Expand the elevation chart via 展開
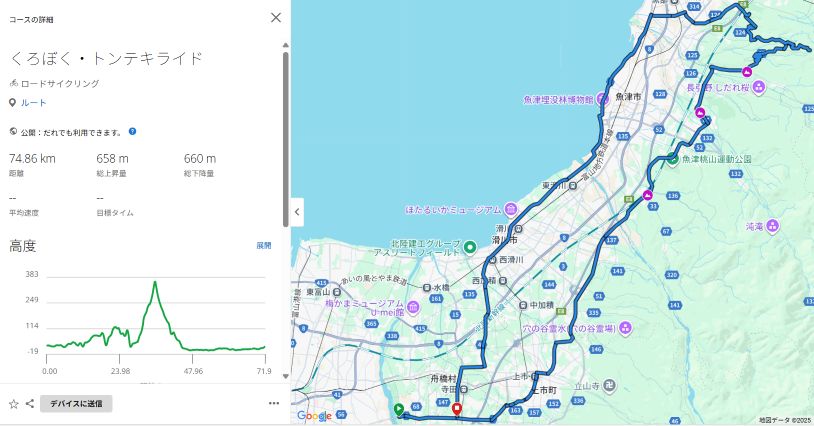 pos(263,245)
